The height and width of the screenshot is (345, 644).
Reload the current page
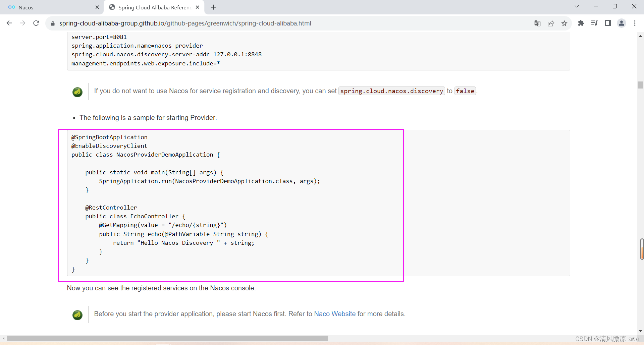[x=36, y=23]
